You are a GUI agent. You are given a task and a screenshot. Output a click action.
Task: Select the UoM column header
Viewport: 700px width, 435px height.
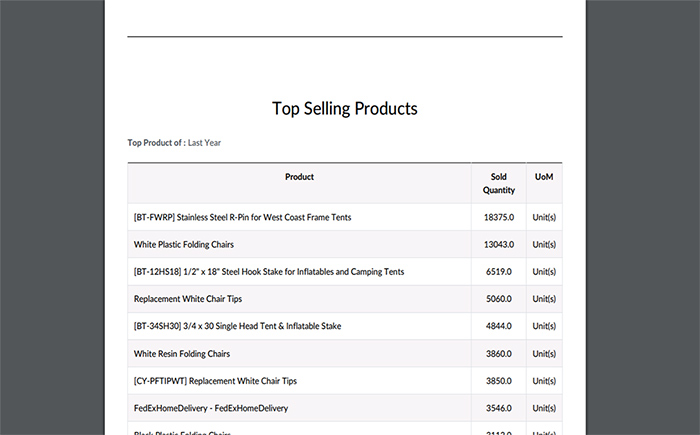(544, 177)
